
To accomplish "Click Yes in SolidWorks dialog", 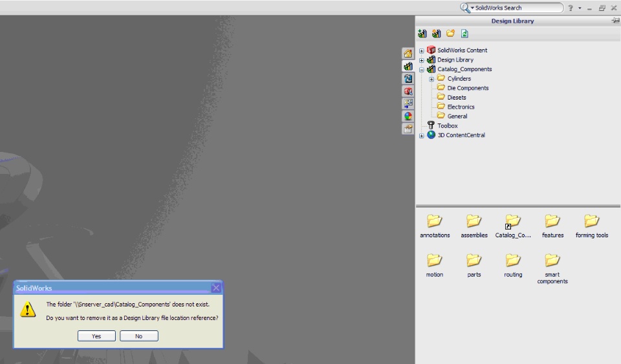I will click(x=96, y=336).
